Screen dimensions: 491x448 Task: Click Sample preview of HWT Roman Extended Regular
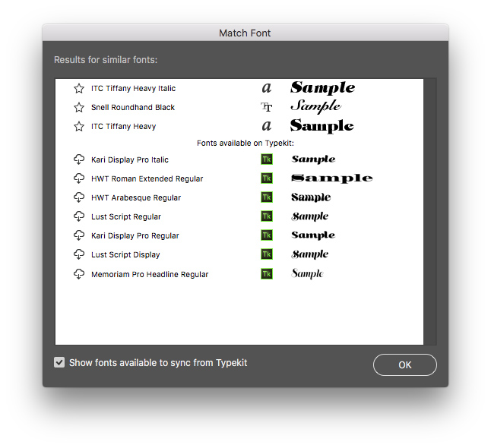pyautogui.click(x=332, y=178)
